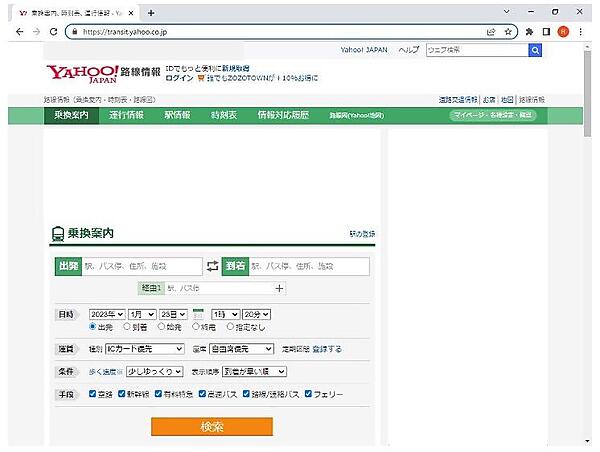Open the 2023年 year dropdown

pos(107,314)
